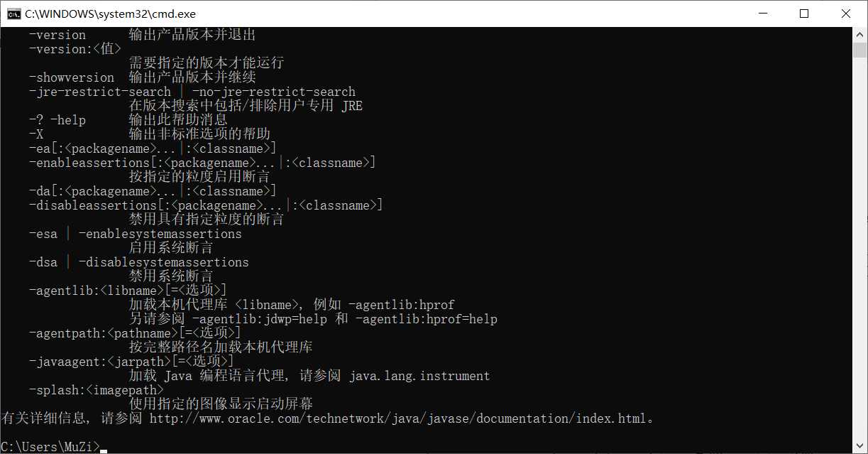Click the -no-jre-restrict-search option text
The image size is (868, 454).
(x=274, y=92)
